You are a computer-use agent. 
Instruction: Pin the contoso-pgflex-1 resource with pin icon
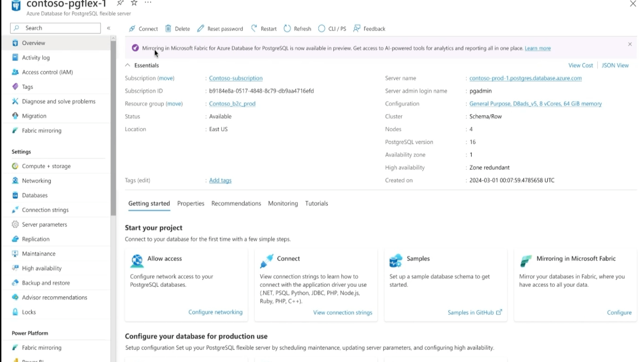[x=120, y=3]
